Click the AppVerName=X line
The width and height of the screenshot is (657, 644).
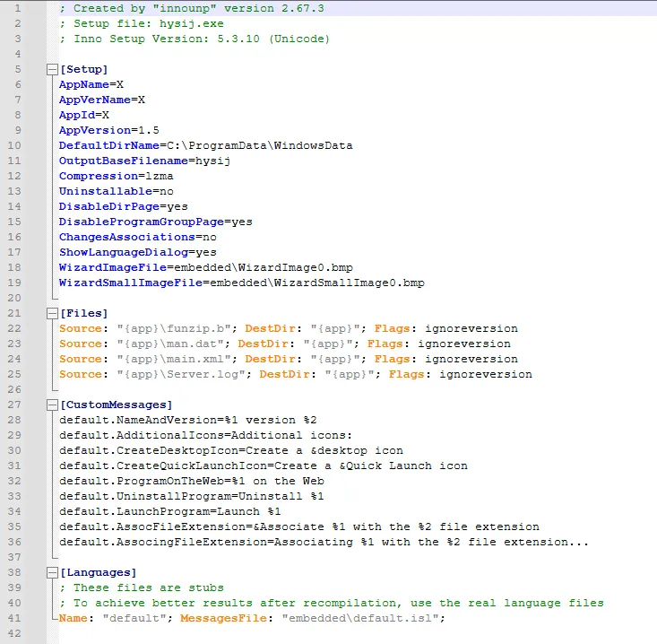tap(102, 100)
